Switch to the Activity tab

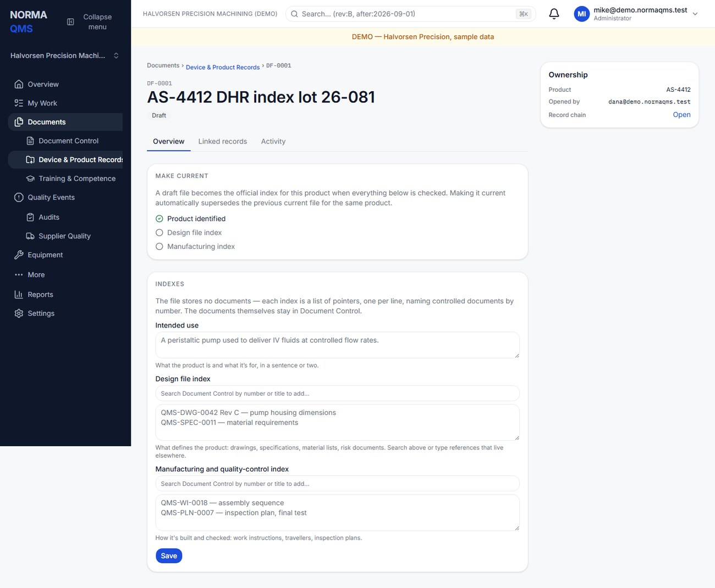(273, 141)
